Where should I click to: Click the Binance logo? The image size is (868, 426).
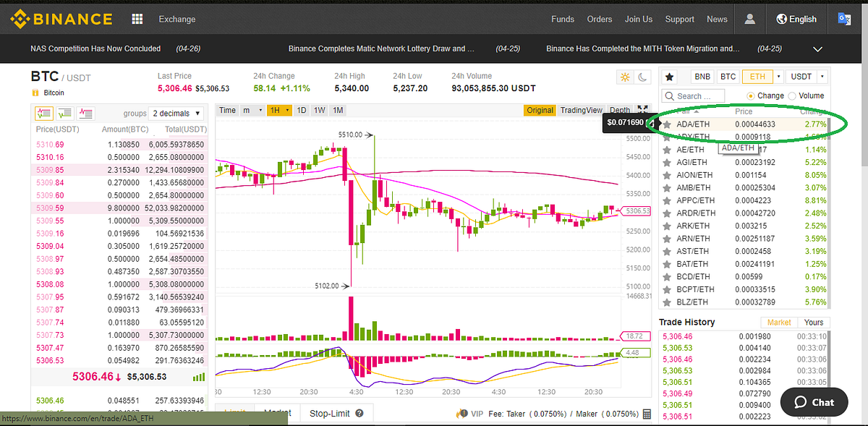click(x=61, y=19)
